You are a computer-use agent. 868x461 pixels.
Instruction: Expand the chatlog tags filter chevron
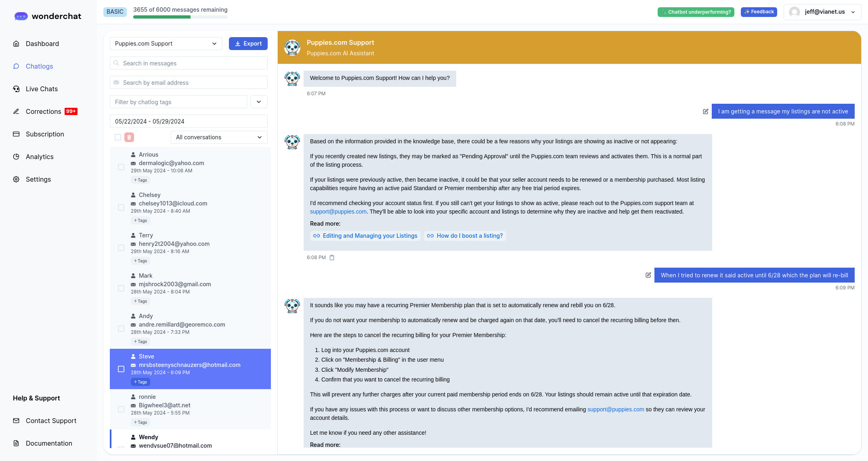click(x=259, y=102)
